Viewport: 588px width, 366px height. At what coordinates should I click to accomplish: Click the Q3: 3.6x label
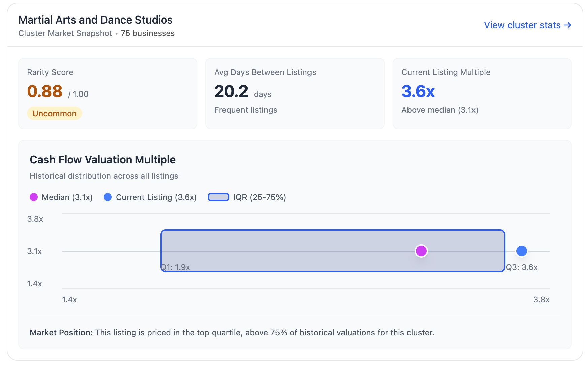(x=522, y=267)
